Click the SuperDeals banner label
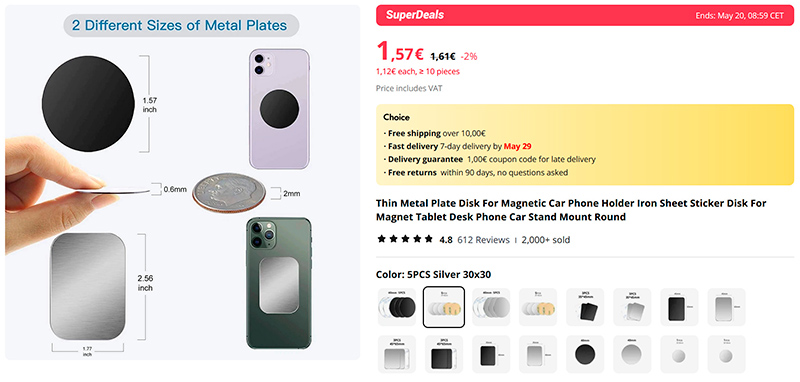800x382 pixels. (x=414, y=15)
